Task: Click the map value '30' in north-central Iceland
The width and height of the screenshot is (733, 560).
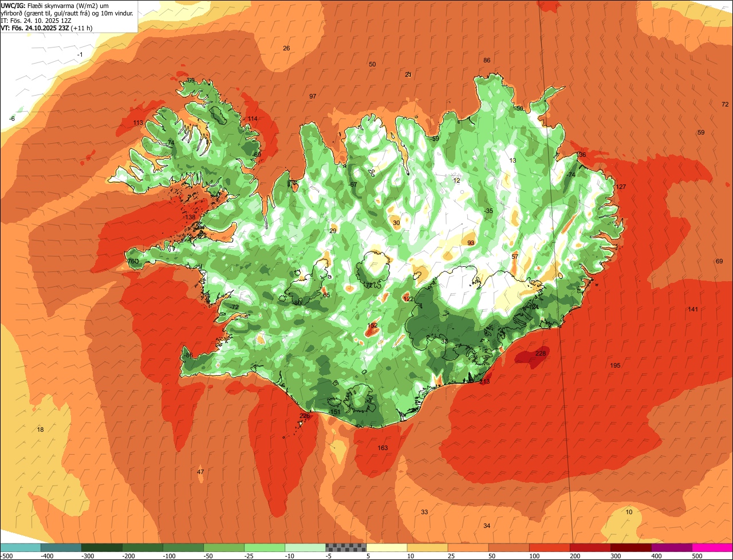Action: coord(396,223)
